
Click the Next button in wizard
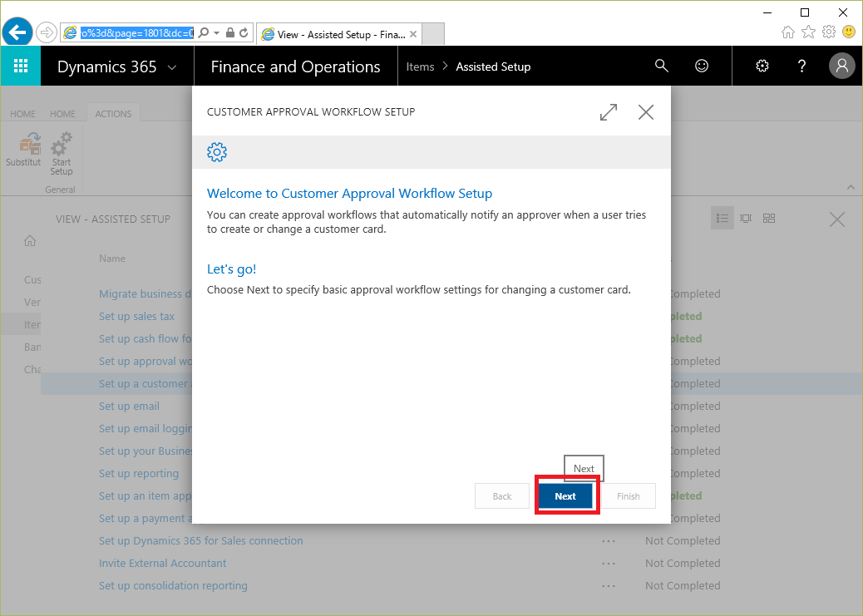click(x=565, y=496)
